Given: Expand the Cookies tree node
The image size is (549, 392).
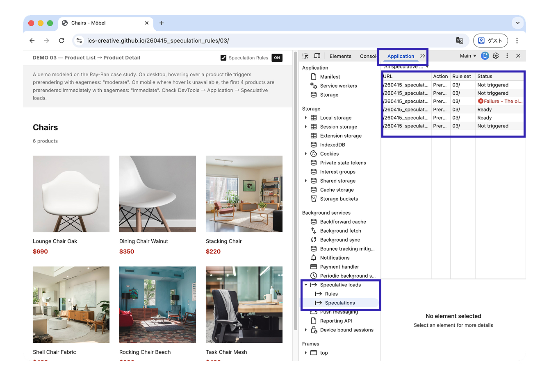Looking at the screenshot, I should 306,154.
